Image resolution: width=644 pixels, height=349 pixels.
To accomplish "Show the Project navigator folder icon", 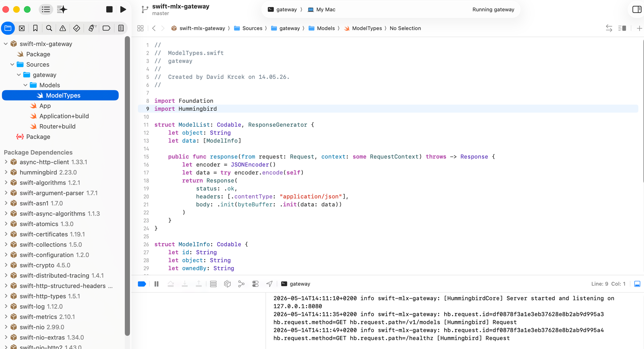I will point(8,28).
